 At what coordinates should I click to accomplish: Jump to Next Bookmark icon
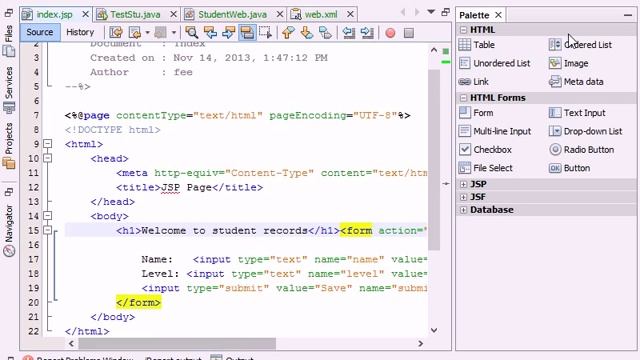point(307,33)
